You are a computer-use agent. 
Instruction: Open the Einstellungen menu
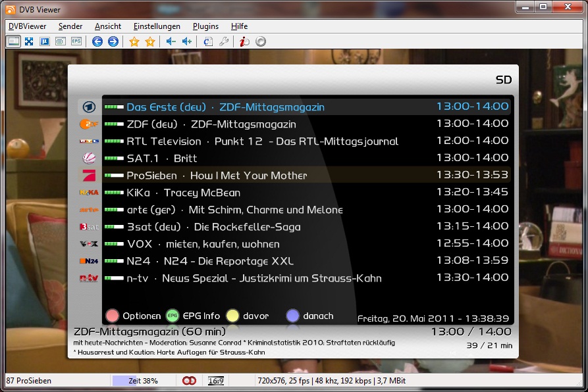point(157,26)
